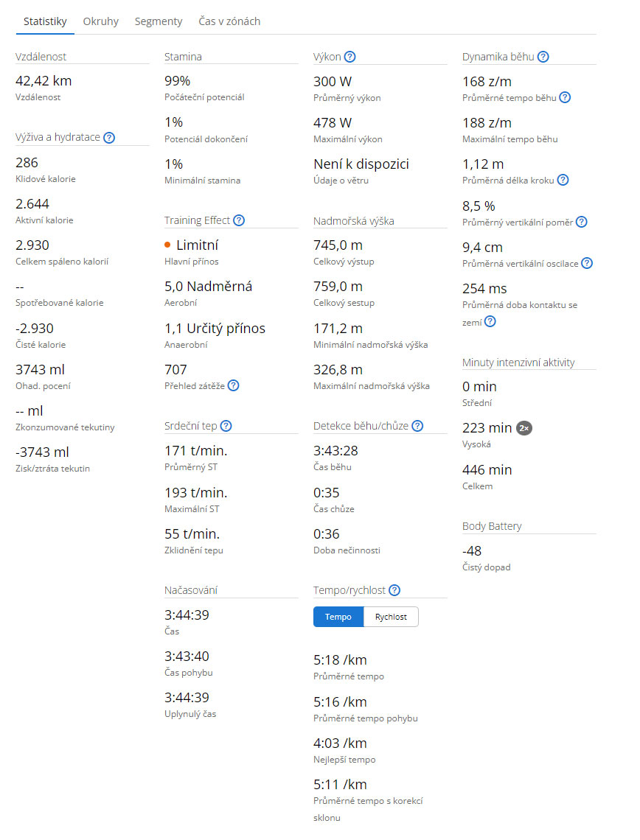Viewport: 640px width, 840px height.
Task: Open Training Effect help icon
Action: [239, 220]
